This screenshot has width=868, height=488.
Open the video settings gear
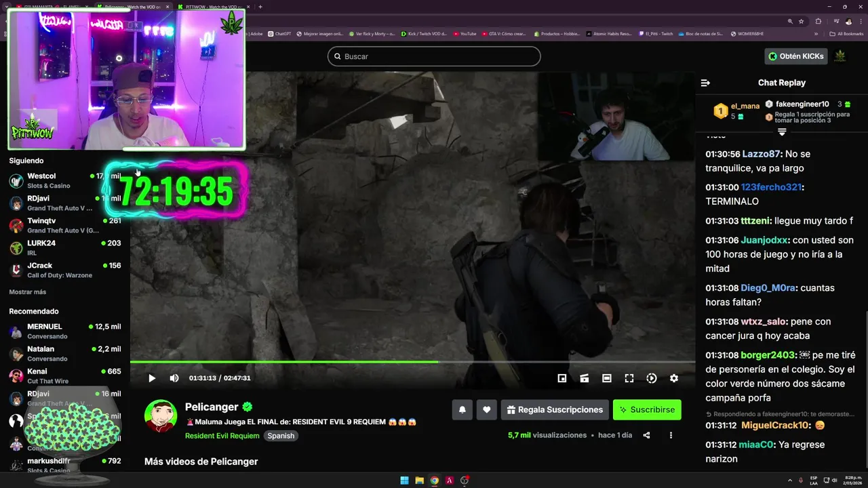(674, 378)
